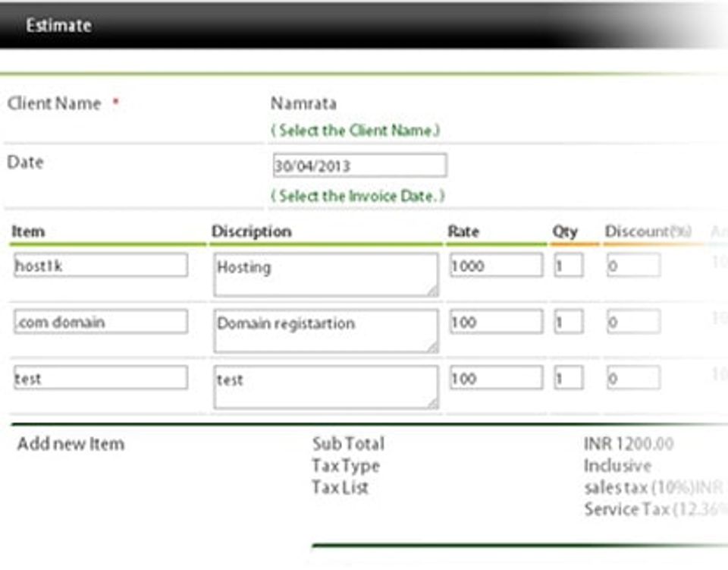Viewport: 728px width, 570px height.
Task: Grab the resize handle of the Hosting text area
Action: [433, 291]
